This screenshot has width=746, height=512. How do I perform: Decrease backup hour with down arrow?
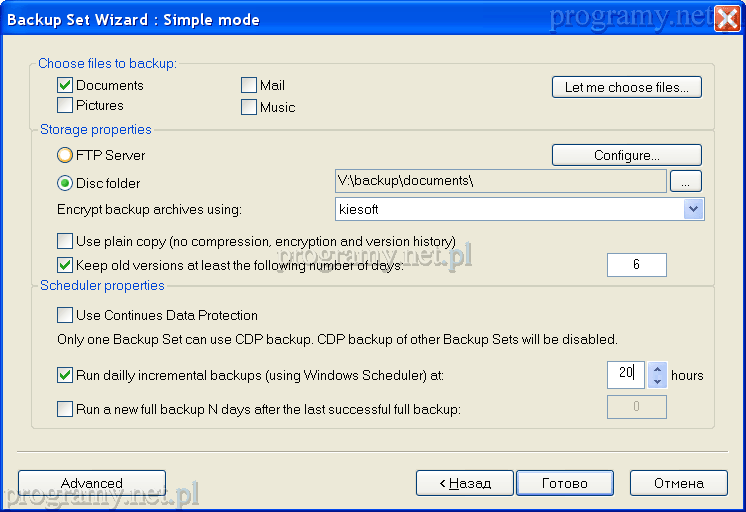click(657, 381)
